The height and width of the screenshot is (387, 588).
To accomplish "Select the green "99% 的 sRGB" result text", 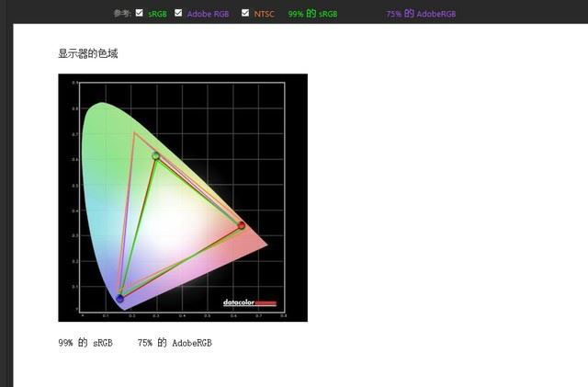I will coord(312,14).
